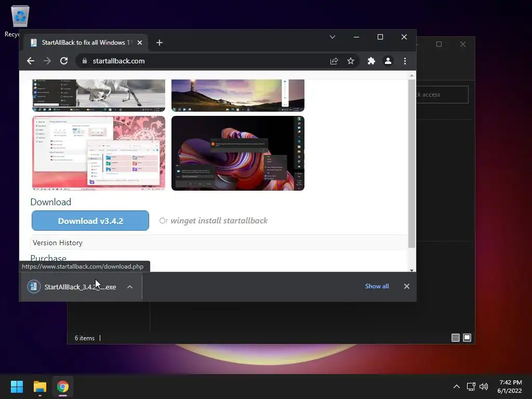This screenshot has height=399, width=532.
Task: Bookmark this page with the star icon
Action: point(351,61)
